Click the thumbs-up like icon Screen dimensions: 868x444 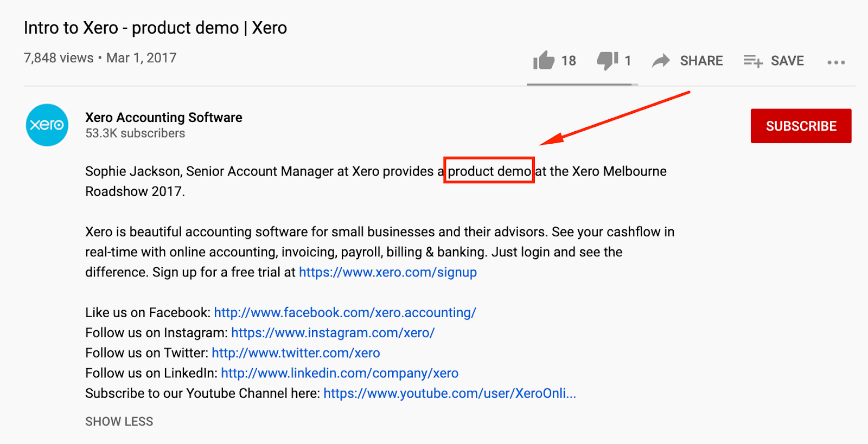(544, 60)
